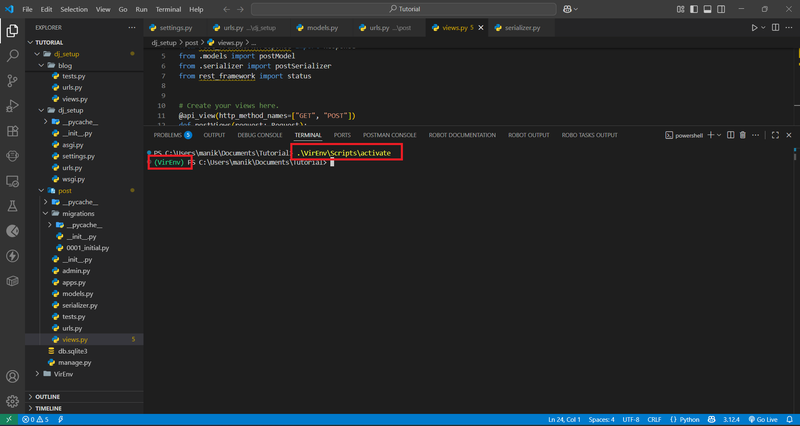Split the editor right
This screenshot has height=426, width=800.
pos(776,28)
